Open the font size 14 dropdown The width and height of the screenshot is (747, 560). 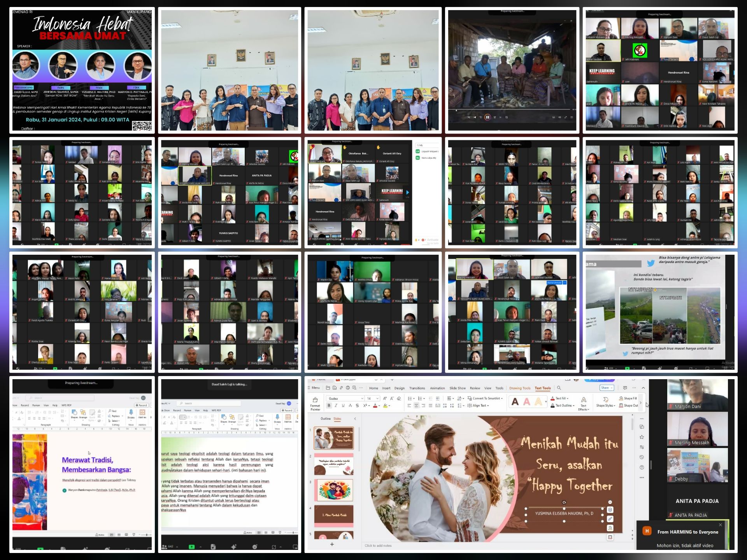[x=377, y=398]
